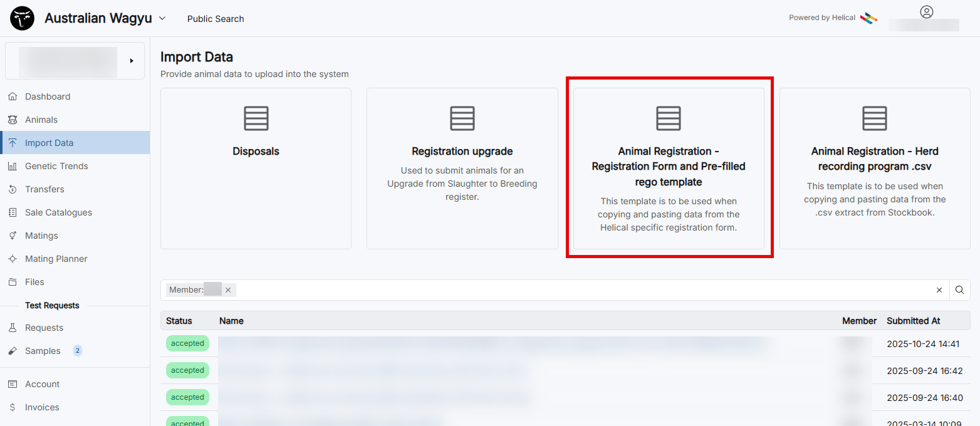
Task: Expand the Australian Wagyu dropdown chevron
Action: (162, 19)
